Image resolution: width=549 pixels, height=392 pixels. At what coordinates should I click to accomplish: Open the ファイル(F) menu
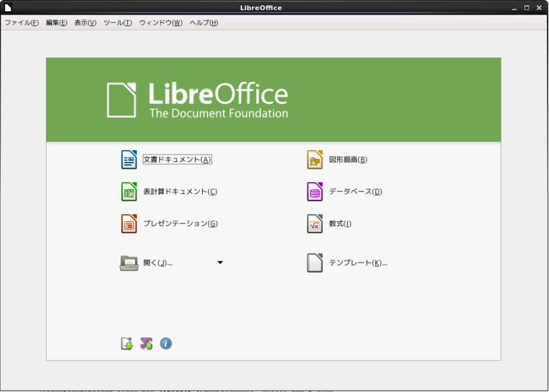click(x=21, y=23)
